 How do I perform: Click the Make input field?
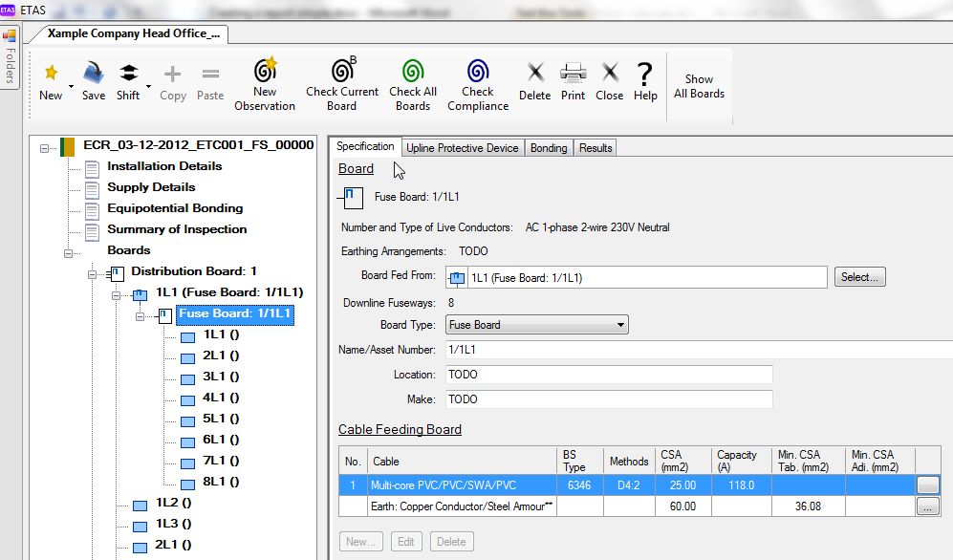[x=609, y=399]
